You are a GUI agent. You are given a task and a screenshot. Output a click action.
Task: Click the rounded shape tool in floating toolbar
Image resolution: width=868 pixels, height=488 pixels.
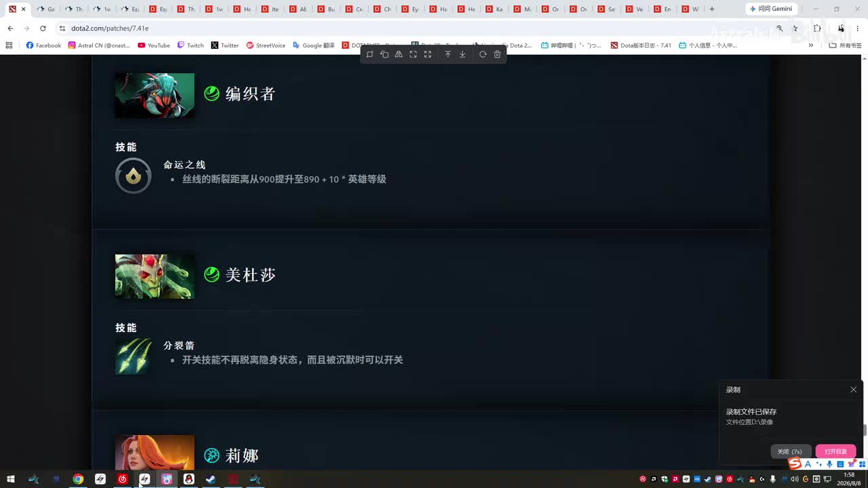pyautogui.click(x=384, y=54)
